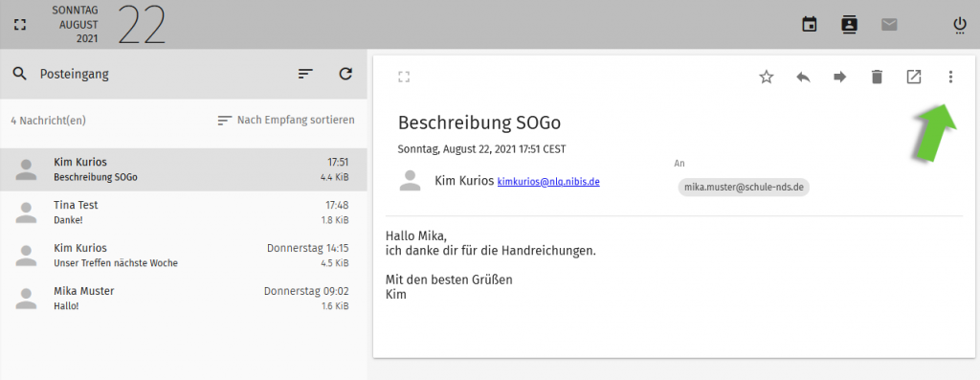Refresh the Posteingang mailbox
This screenshot has width=980, height=380.
coord(345,74)
